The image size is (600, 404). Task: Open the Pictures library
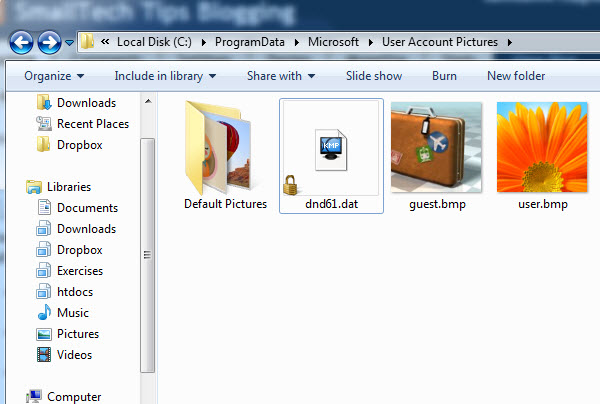78,334
